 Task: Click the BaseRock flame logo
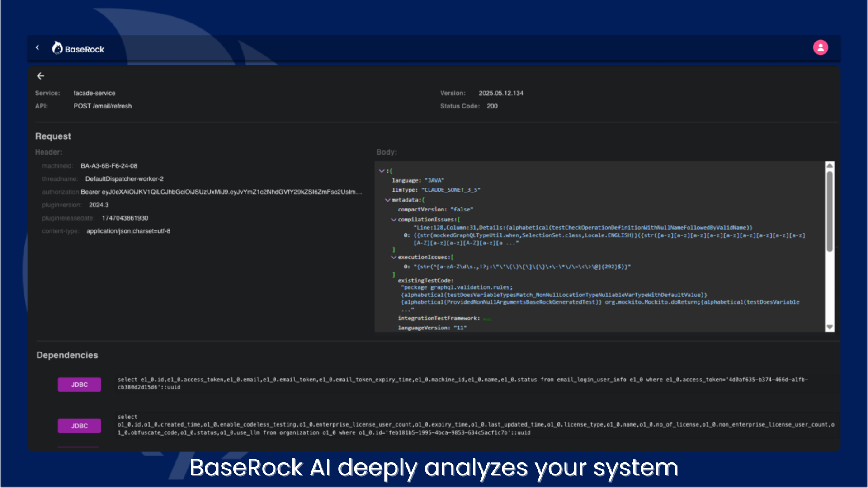tap(57, 48)
